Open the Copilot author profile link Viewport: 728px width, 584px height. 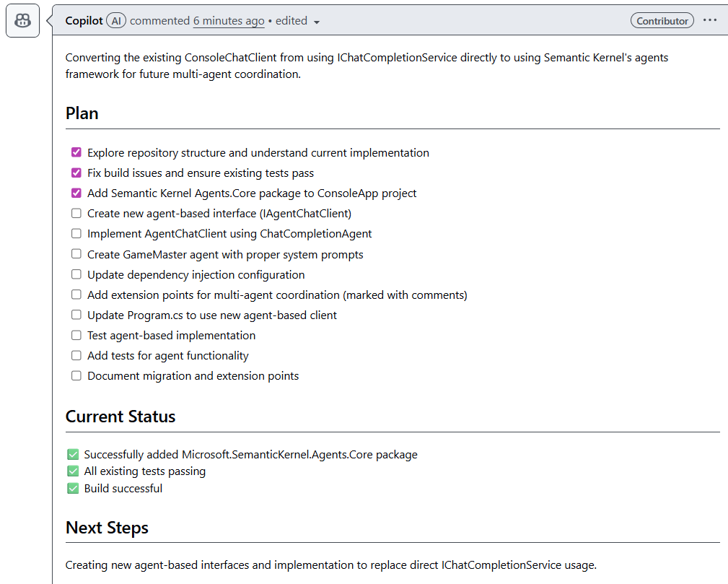click(84, 21)
